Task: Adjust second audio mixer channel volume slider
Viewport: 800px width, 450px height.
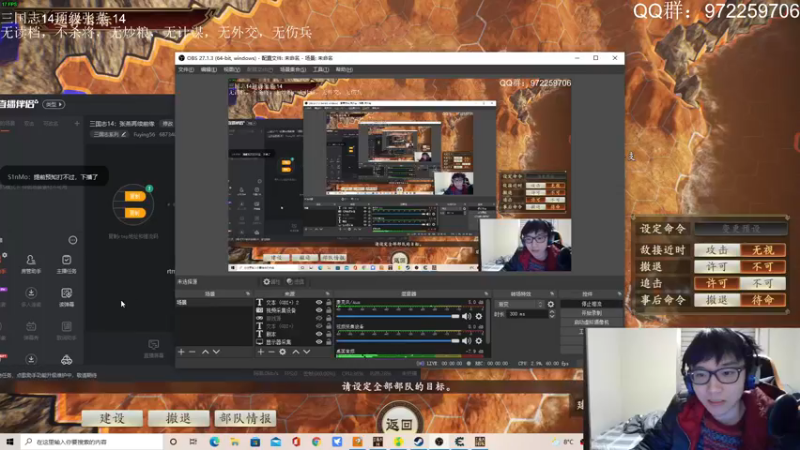Action: point(397,340)
